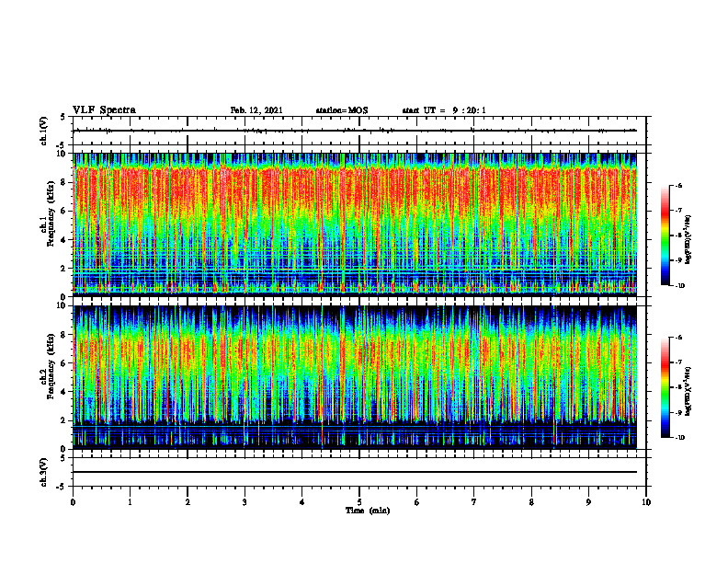Click the 'Feb. 12, 2021' date label
The image size is (728, 563).
[x=256, y=110]
